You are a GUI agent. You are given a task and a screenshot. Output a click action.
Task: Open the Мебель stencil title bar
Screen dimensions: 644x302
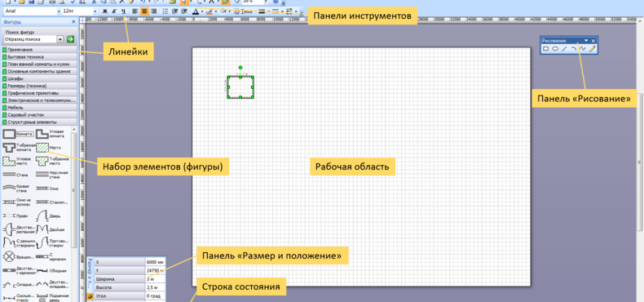pos(39,108)
